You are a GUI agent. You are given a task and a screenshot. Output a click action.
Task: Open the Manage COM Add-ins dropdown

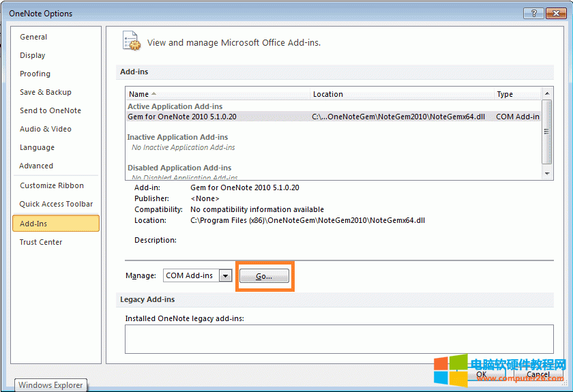[225, 276]
